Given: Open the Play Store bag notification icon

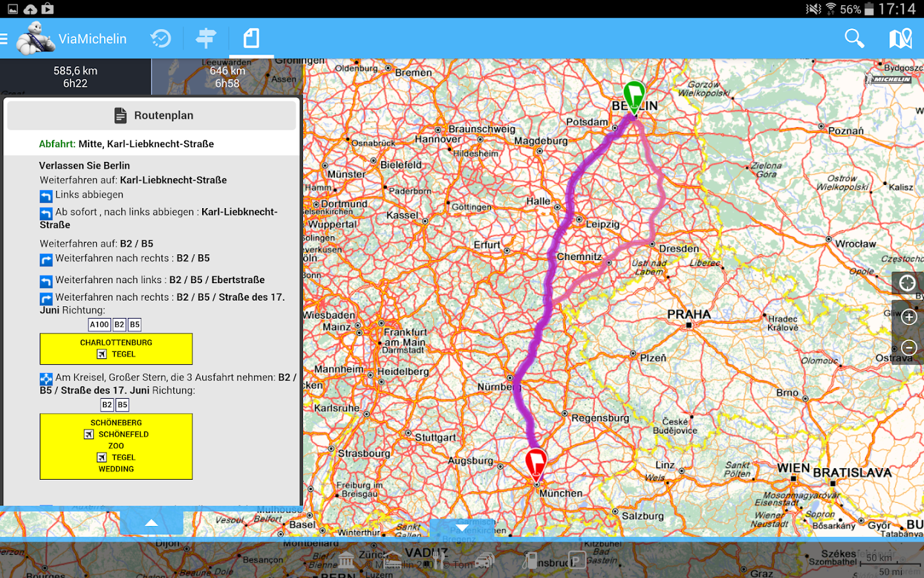Looking at the screenshot, I should point(47,9).
